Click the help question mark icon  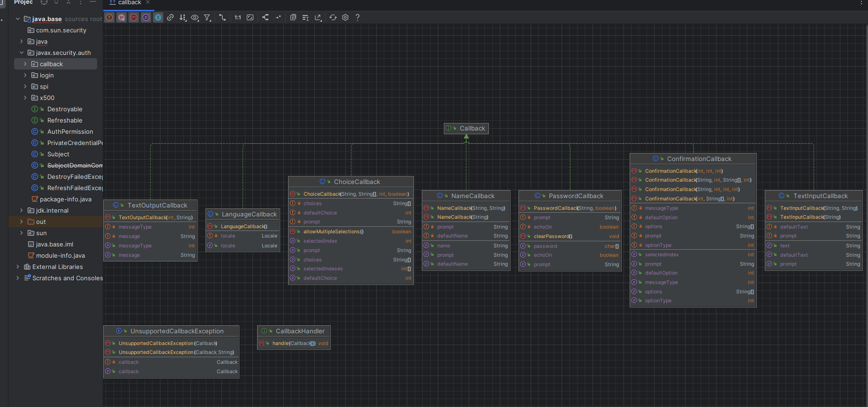pos(358,17)
